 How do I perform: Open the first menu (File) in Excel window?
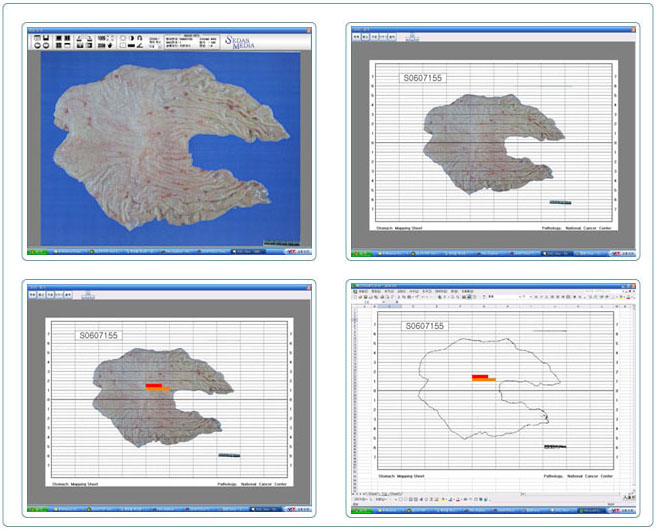(363, 292)
